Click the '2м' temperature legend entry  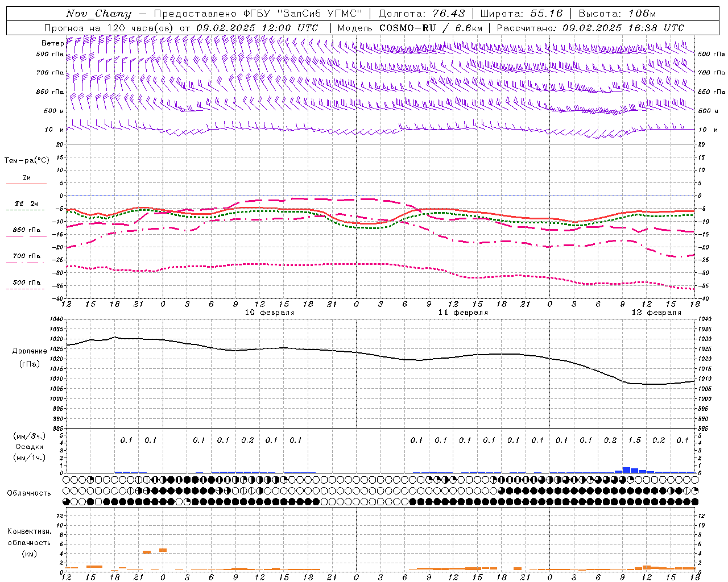pos(27,178)
